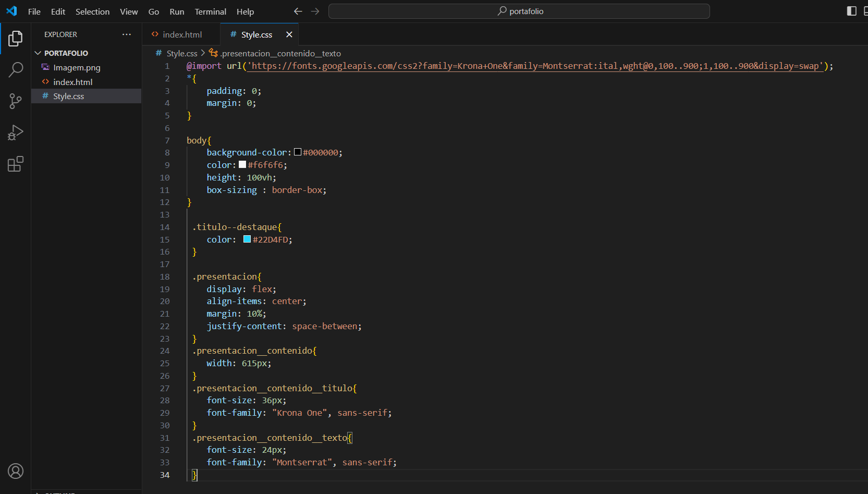Open the Edit menu
The height and width of the screenshot is (494, 868).
coord(58,11)
